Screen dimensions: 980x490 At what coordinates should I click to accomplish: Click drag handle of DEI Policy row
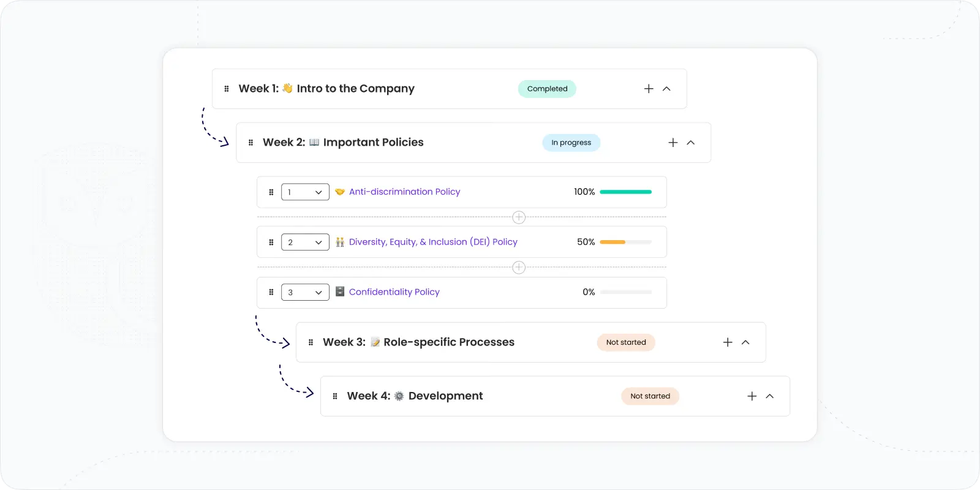click(x=271, y=243)
